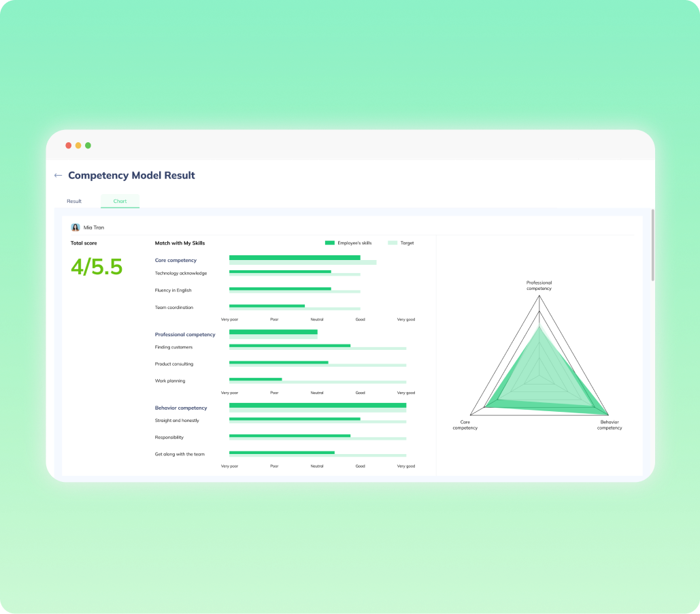Click the Professional competency section heading
700x614 pixels.
(x=185, y=334)
